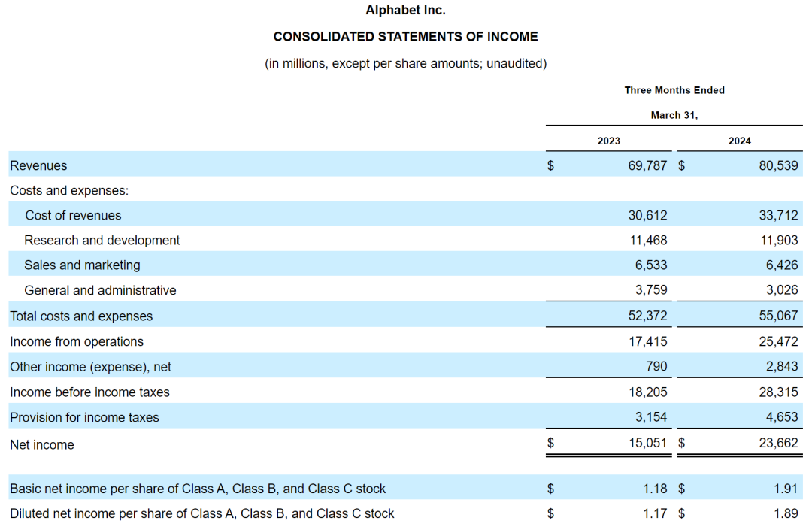The height and width of the screenshot is (530, 812).
Task: Click the 2024 Revenues value 80,539
Action: (778, 165)
